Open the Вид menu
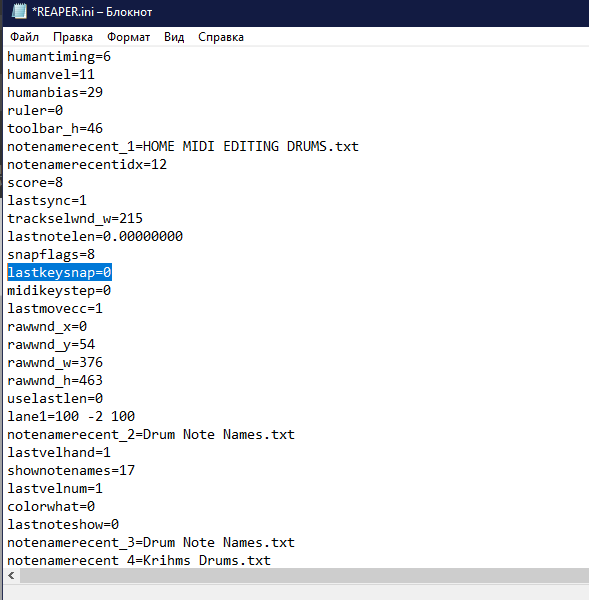 click(x=174, y=37)
